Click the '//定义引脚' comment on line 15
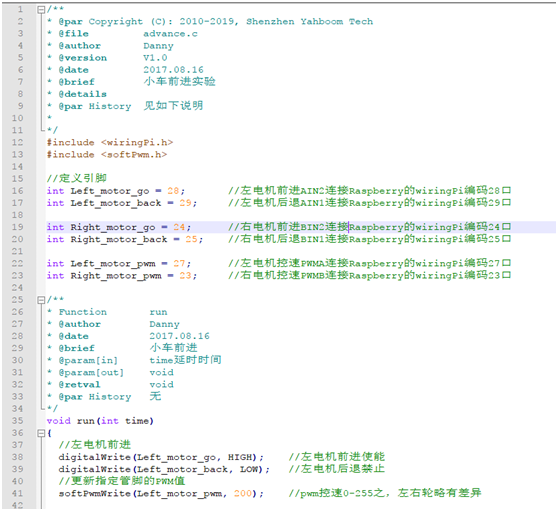558x511 pixels. pyautogui.click(x=77, y=178)
